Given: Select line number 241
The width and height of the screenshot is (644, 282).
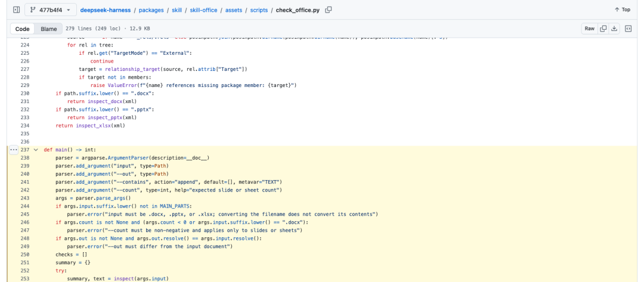Looking at the screenshot, I should [25, 182].
